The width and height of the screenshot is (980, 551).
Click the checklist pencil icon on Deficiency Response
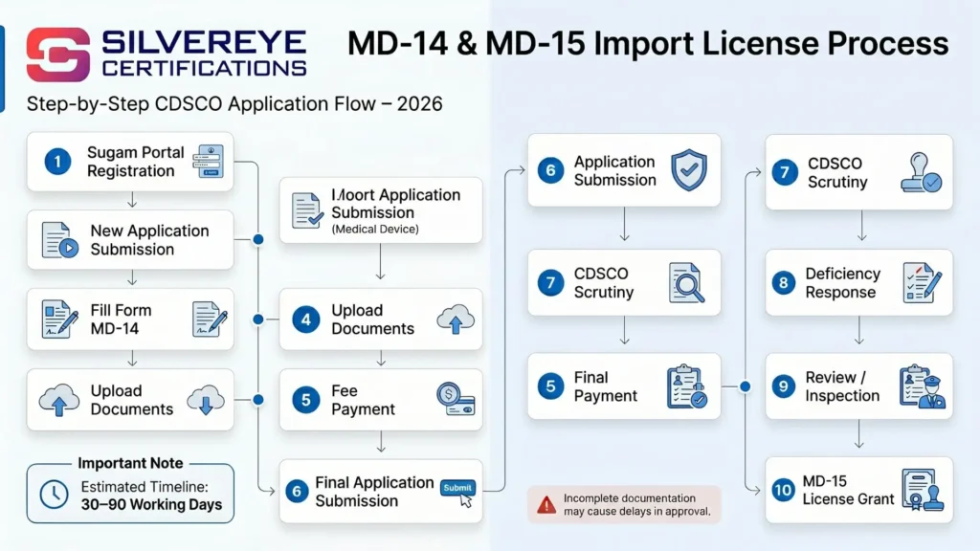click(922, 283)
